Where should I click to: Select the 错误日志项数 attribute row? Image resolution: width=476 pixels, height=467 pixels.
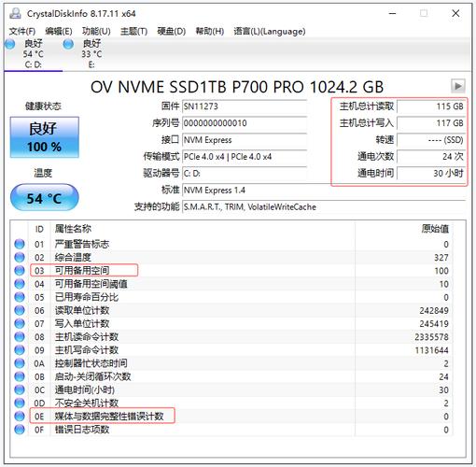(x=232, y=430)
